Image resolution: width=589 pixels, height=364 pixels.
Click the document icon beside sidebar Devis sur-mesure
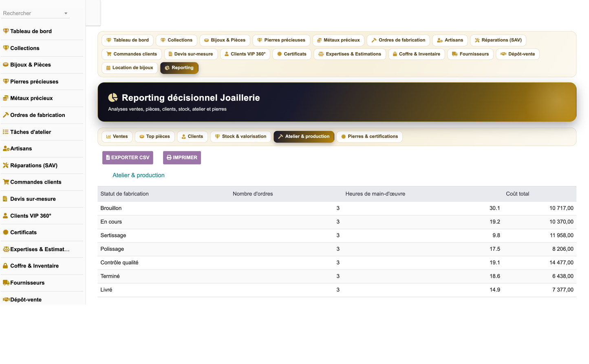[5, 199]
